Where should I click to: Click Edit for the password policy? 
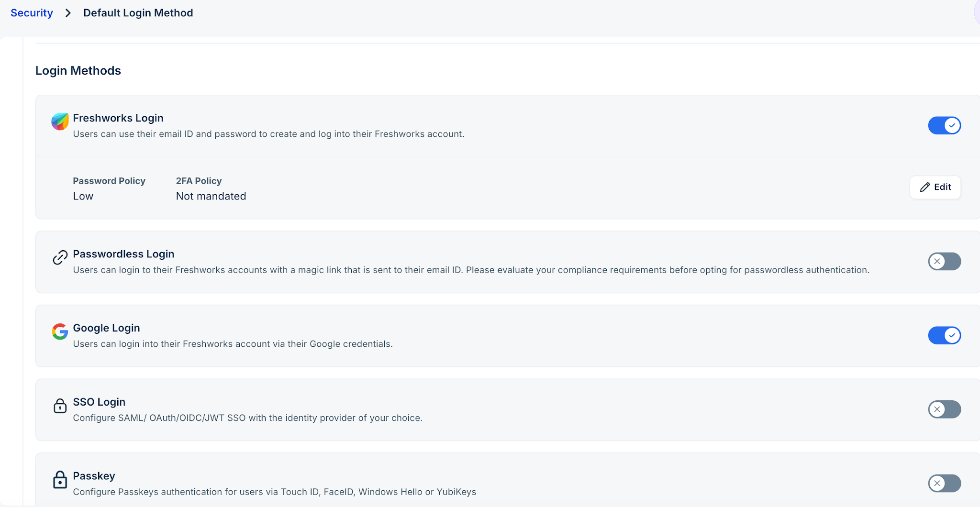point(935,187)
